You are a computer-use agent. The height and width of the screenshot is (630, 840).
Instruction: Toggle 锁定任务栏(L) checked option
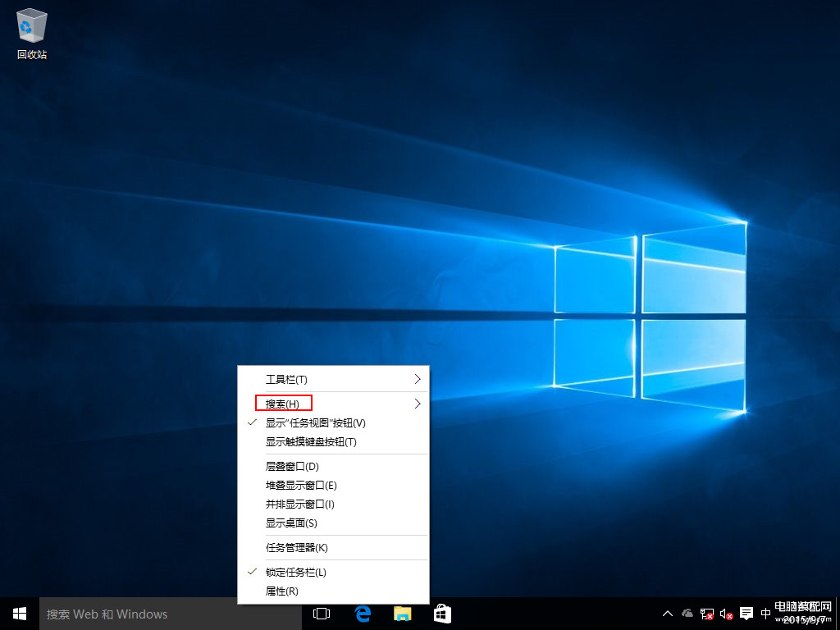click(x=333, y=572)
